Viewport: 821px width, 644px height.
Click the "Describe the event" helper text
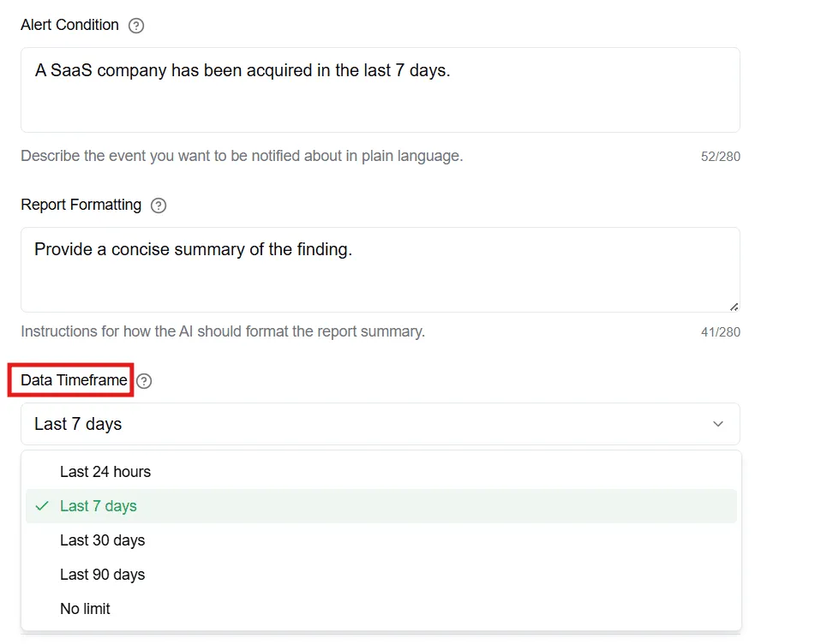242,156
